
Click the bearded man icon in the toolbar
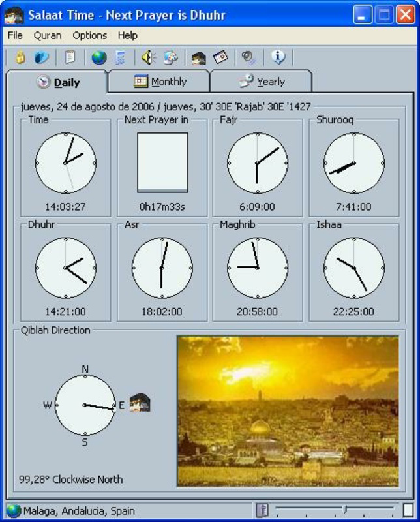[x=199, y=58]
